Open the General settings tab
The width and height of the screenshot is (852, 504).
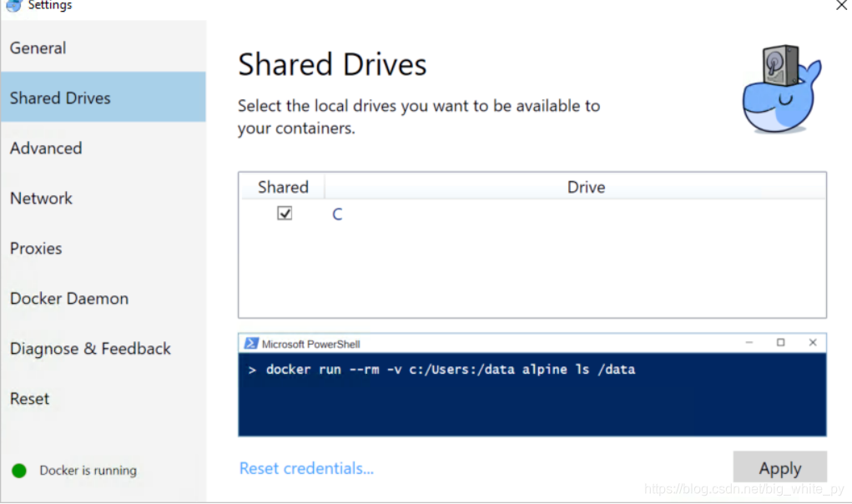[x=103, y=48]
